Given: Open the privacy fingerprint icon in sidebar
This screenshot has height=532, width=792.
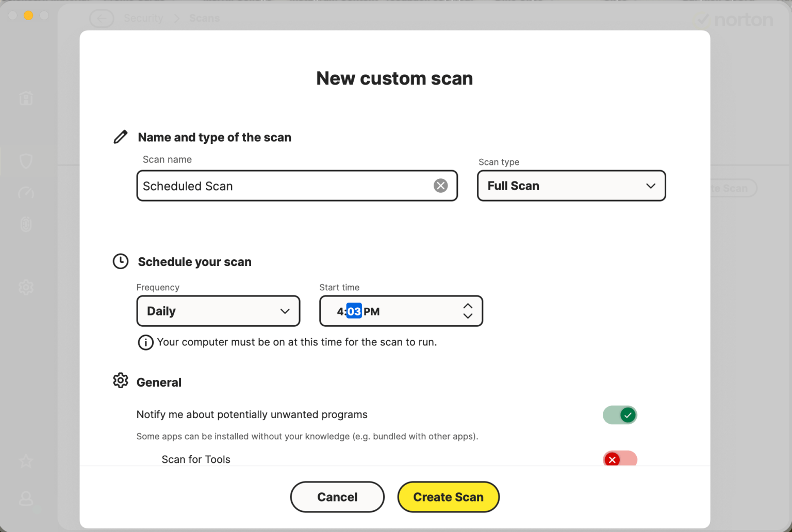Looking at the screenshot, I should 26,224.
